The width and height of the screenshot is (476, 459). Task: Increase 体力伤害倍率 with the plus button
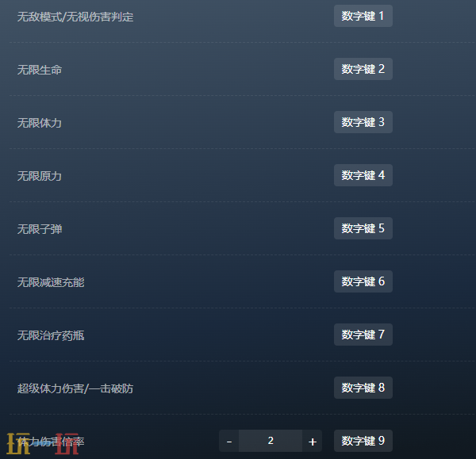[312, 441]
